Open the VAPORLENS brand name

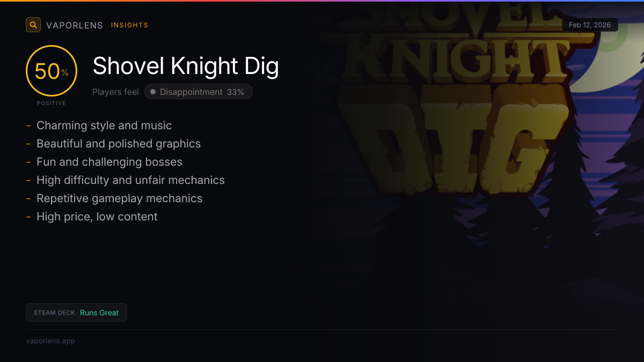point(75,25)
